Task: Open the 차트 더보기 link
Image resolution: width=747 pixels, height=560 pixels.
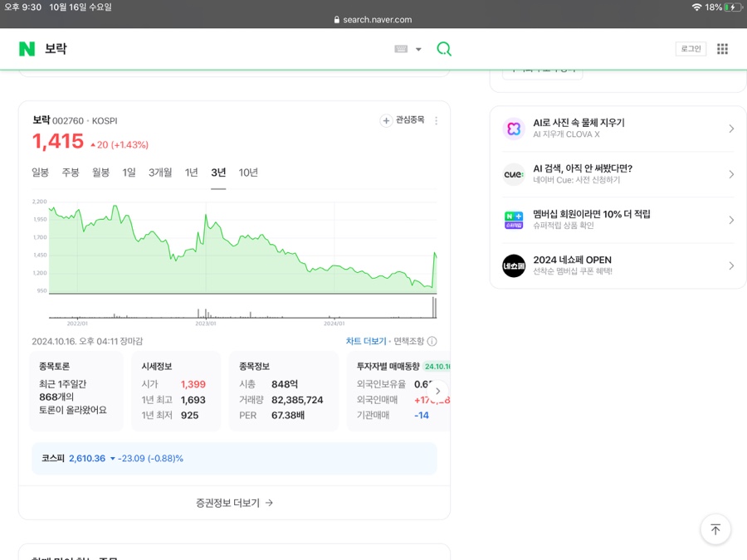Action: pyautogui.click(x=366, y=341)
